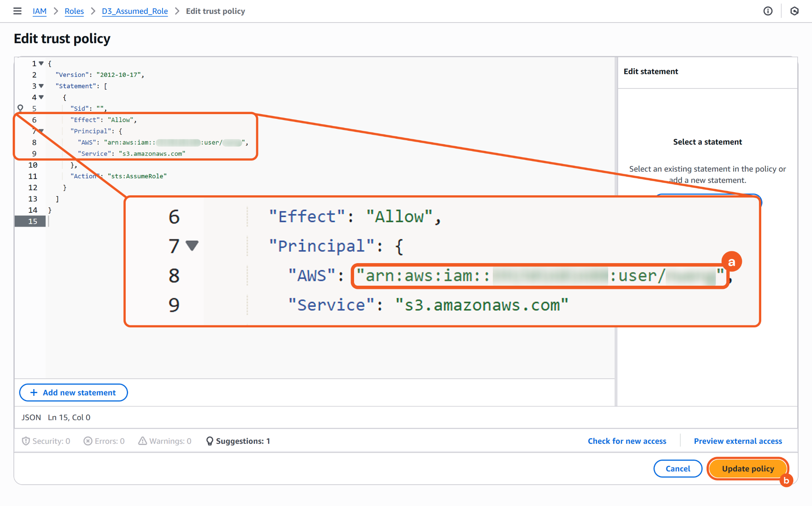Click the info circle icon
The height and width of the screenshot is (506, 812).
click(768, 11)
